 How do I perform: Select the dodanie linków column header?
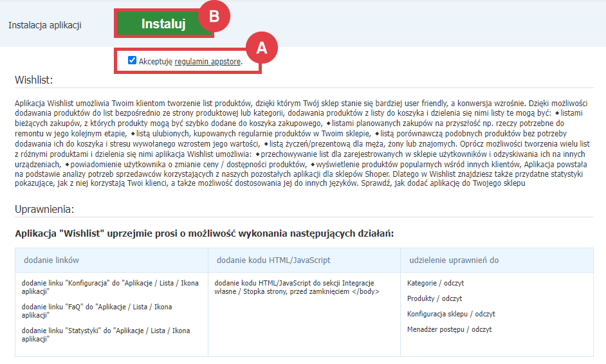tap(51, 260)
